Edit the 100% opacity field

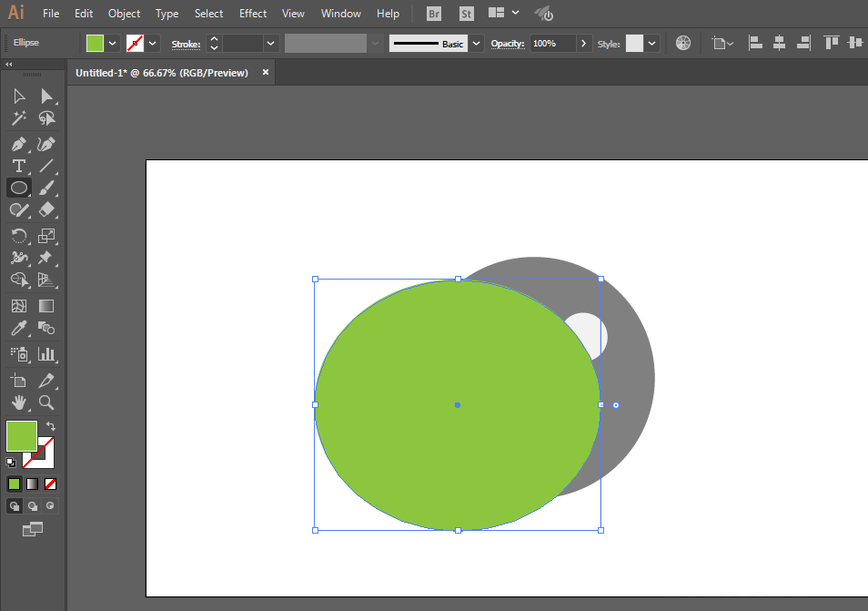(553, 43)
